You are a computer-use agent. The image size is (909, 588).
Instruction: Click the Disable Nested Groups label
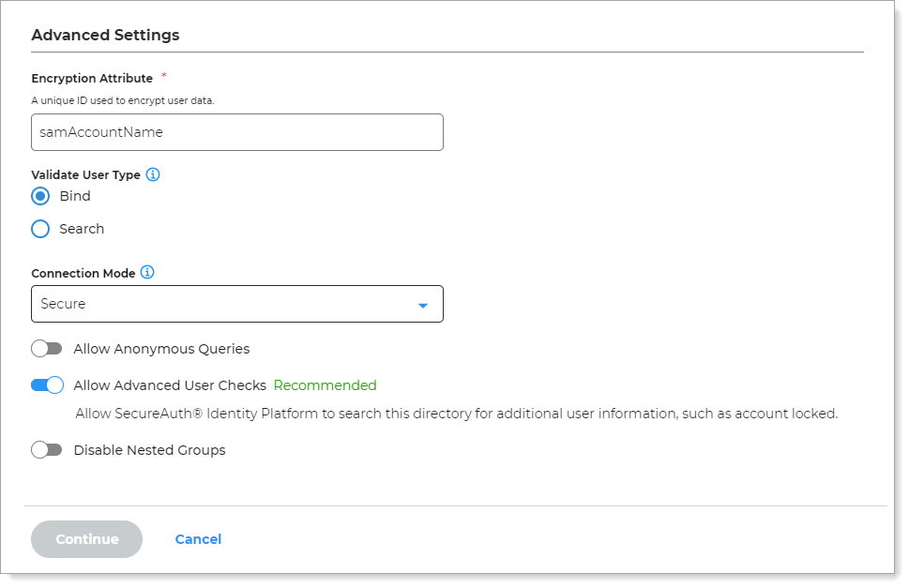click(149, 450)
